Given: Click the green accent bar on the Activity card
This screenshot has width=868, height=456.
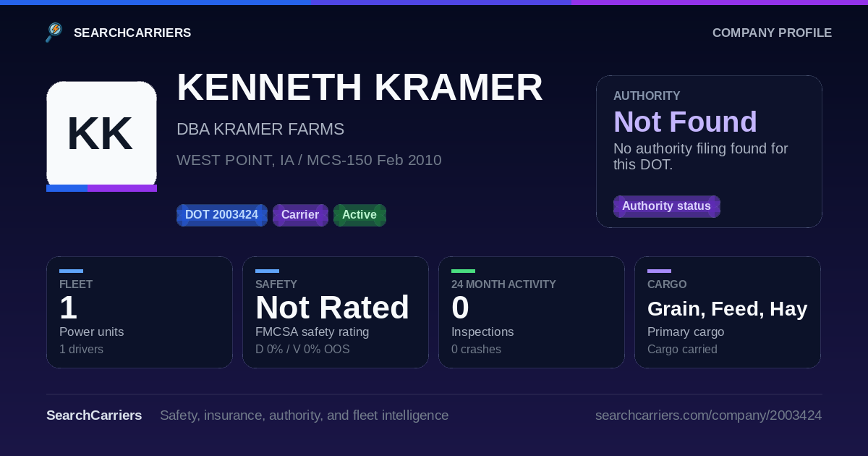Looking at the screenshot, I should [463, 271].
